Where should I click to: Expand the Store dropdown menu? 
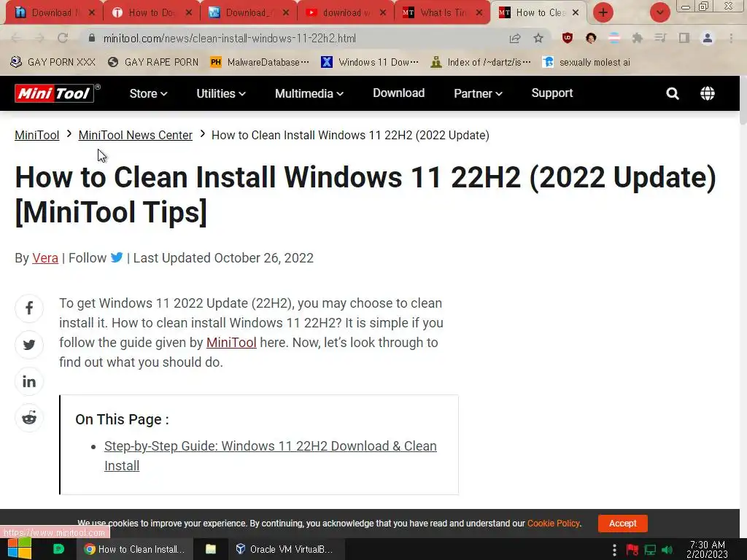148,93
